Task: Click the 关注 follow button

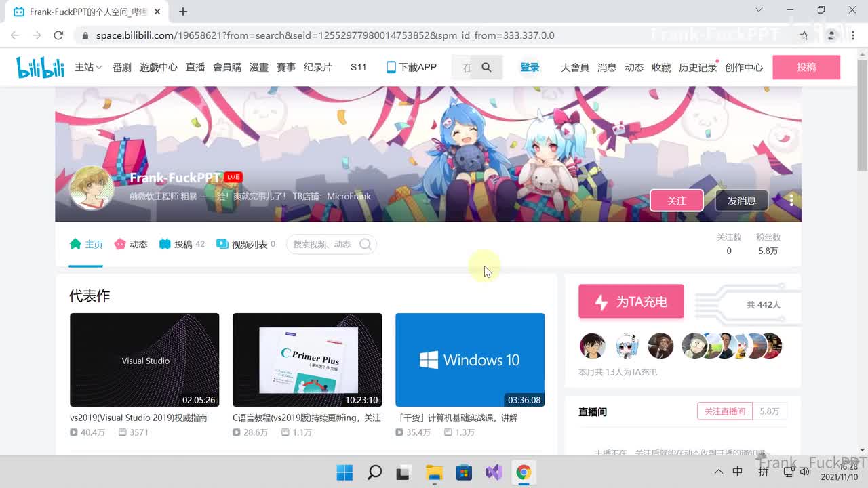Action: [677, 201]
